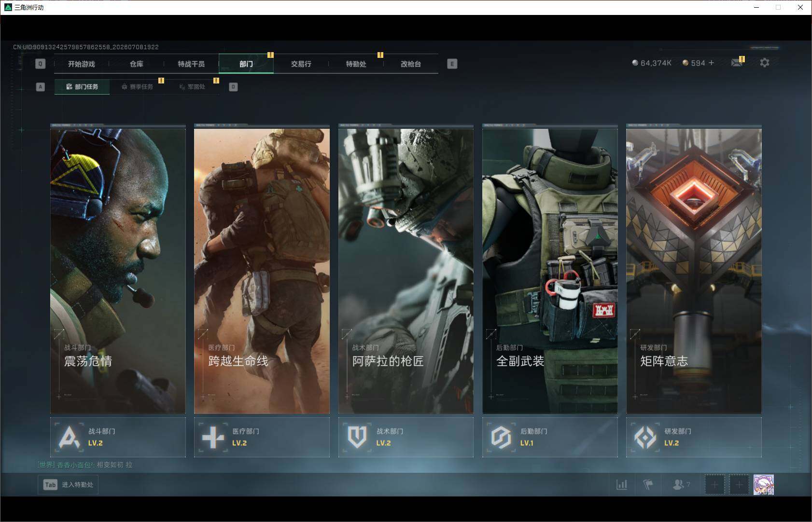Click the E key hint icon
Image resolution: width=812 pixels, height=522 pixels.
pos(452,64)
